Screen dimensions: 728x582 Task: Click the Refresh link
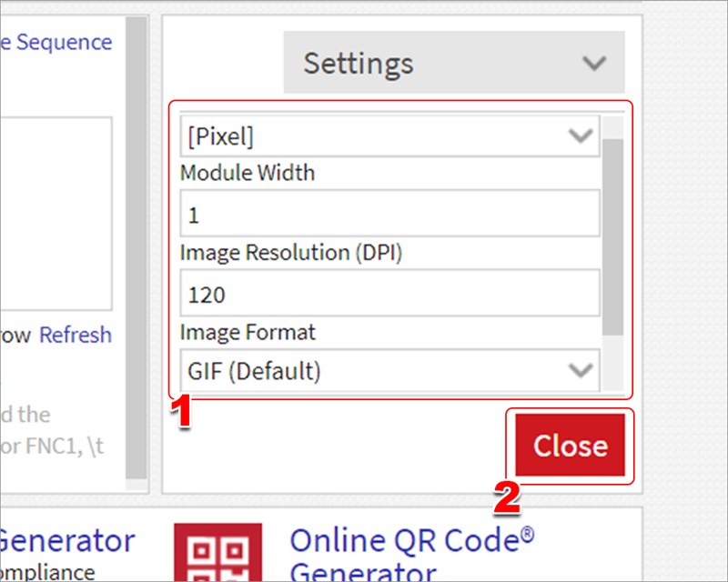(76, 335)
